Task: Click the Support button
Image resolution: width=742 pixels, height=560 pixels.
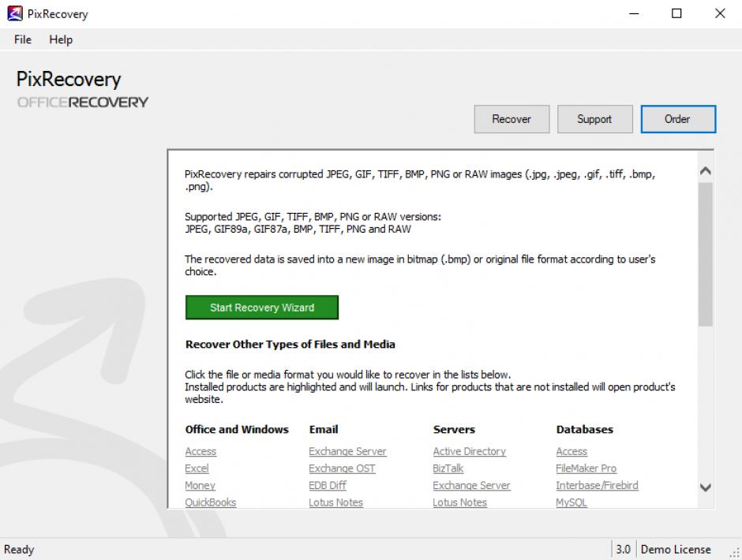Action: 595,119
